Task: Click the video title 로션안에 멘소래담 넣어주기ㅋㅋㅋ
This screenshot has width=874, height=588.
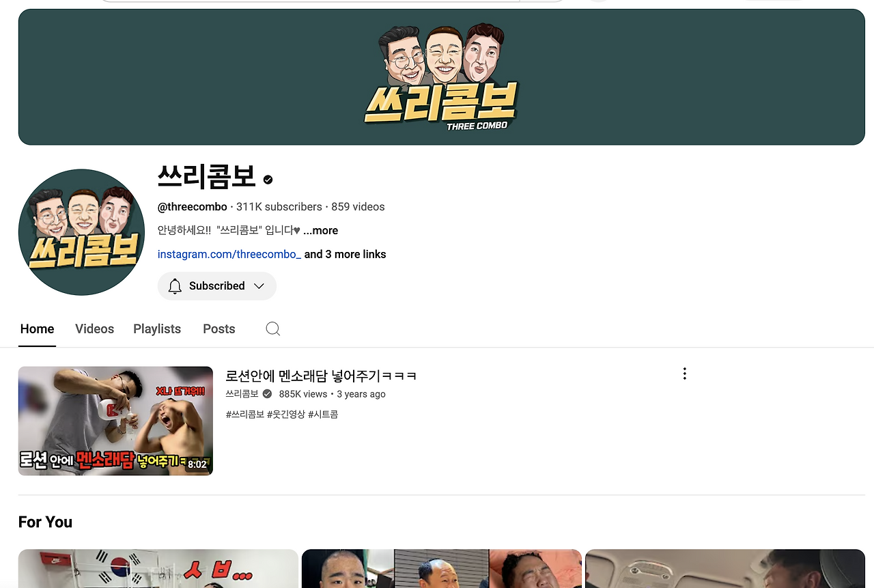Action: click(321, 375)
